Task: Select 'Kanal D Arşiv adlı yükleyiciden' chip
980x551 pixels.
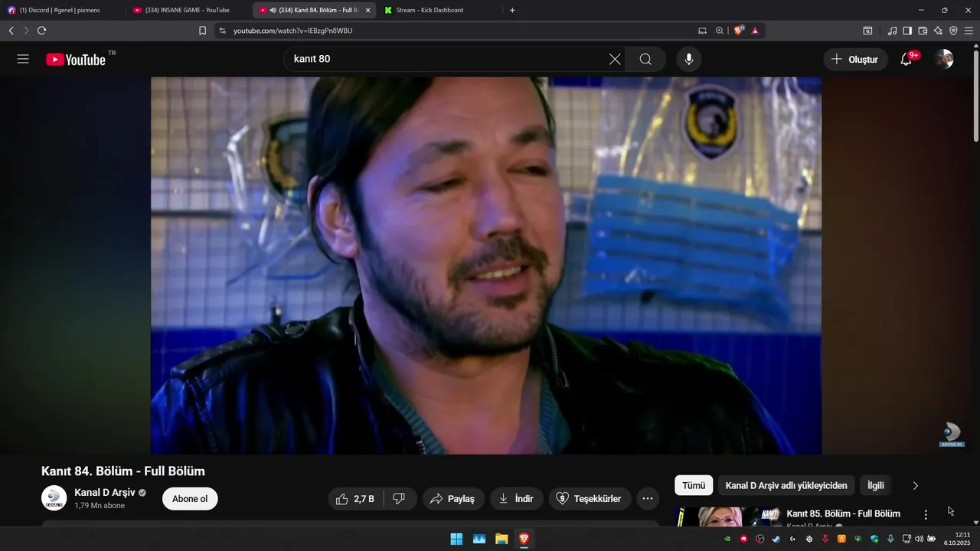Action: point(786,485)
